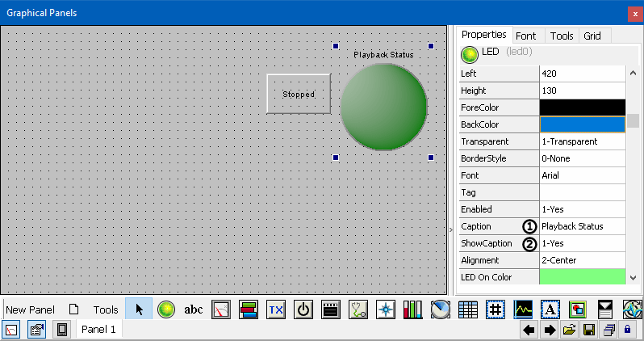Click the ShowCaption value 1-Yes

(x=582, y=243)
